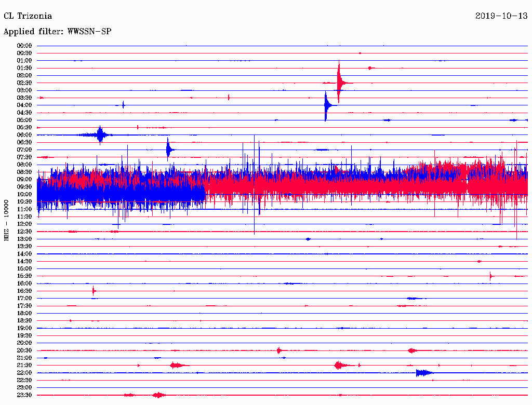Click the large blue event on 04:00 trace
Screen dimensions: 532x405
pos(326,105)
